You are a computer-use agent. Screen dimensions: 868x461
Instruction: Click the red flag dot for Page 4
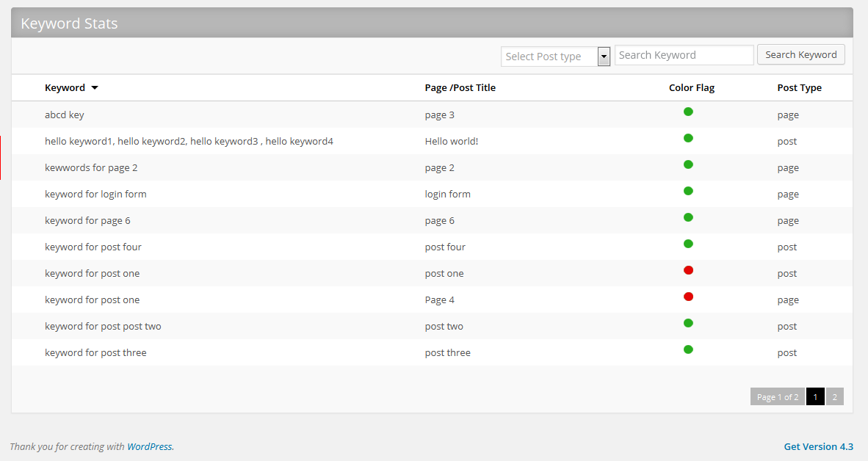688,297
